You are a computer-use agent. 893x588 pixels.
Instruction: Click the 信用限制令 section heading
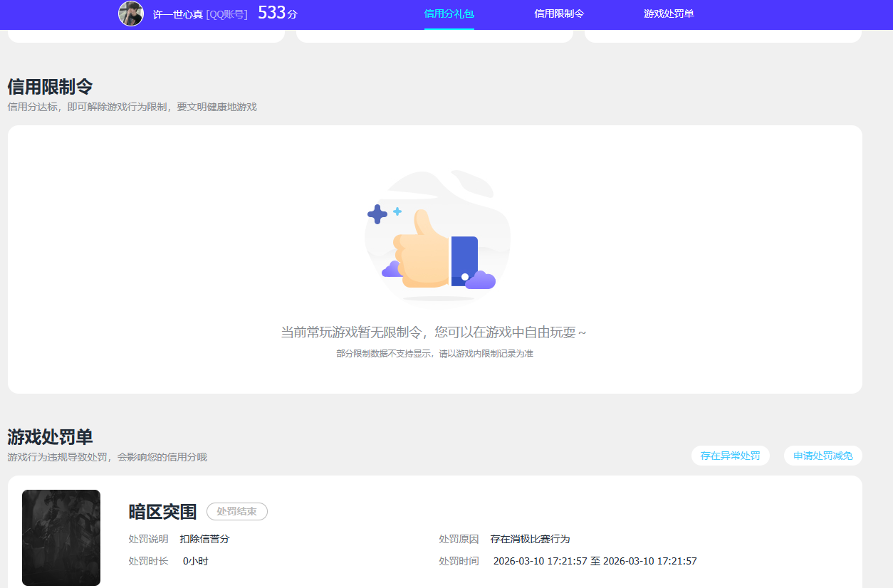[x=50, y=87]
